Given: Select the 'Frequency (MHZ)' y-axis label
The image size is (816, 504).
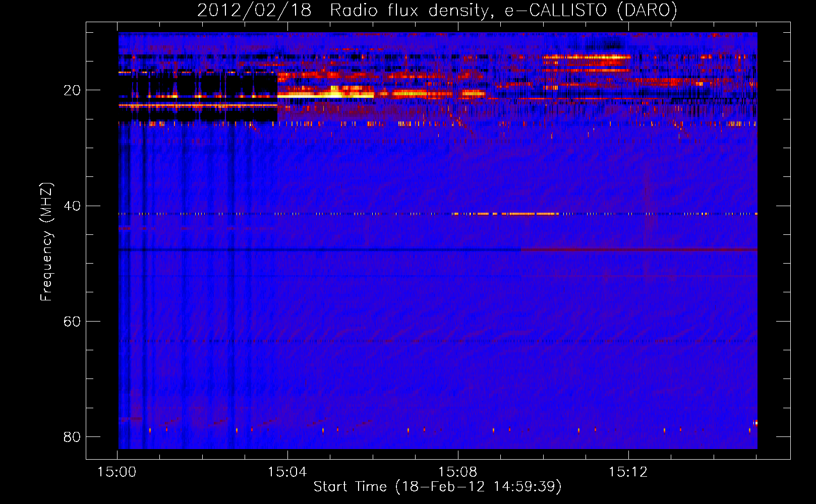Looking at the screenshot, I should (46, 242).
